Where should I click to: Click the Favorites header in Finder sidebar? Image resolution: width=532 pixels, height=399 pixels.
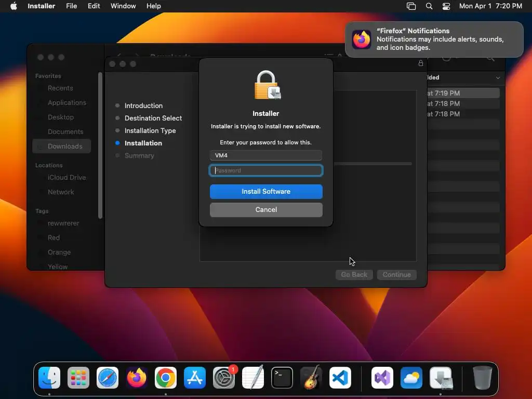pos(48,76)
